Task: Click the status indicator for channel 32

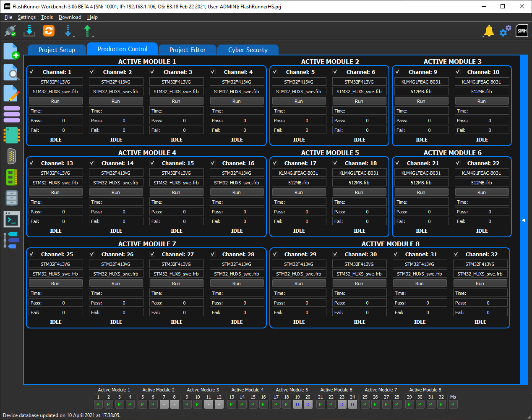Action: point(441,404)
